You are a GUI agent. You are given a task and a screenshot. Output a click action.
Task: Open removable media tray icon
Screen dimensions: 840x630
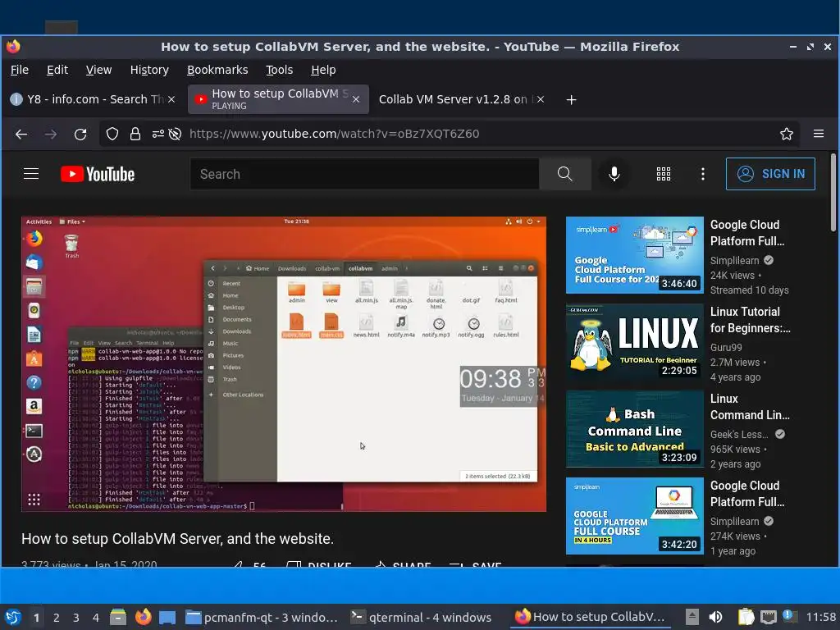692,617
